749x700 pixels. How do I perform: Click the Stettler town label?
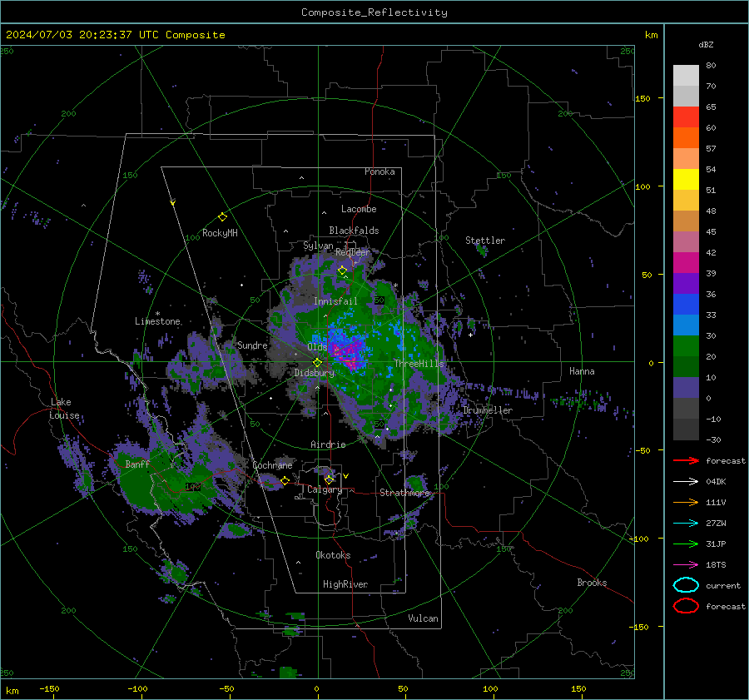[x=485, y=241]
